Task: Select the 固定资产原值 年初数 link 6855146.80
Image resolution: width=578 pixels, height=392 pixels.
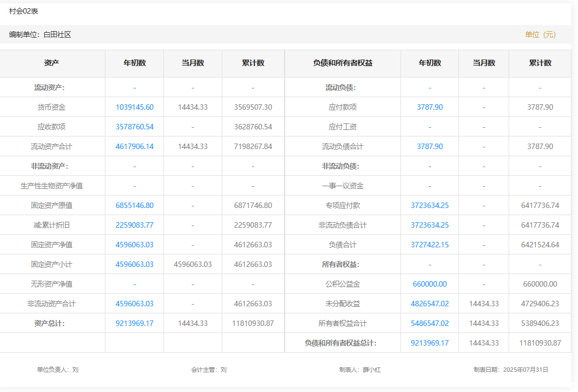Action: [134, 205]
